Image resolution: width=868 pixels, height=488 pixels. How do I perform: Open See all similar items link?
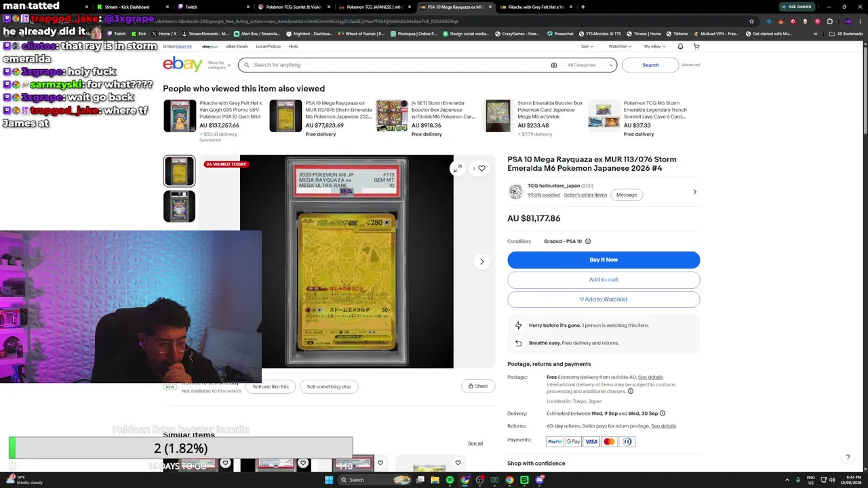tap(475, 444)
